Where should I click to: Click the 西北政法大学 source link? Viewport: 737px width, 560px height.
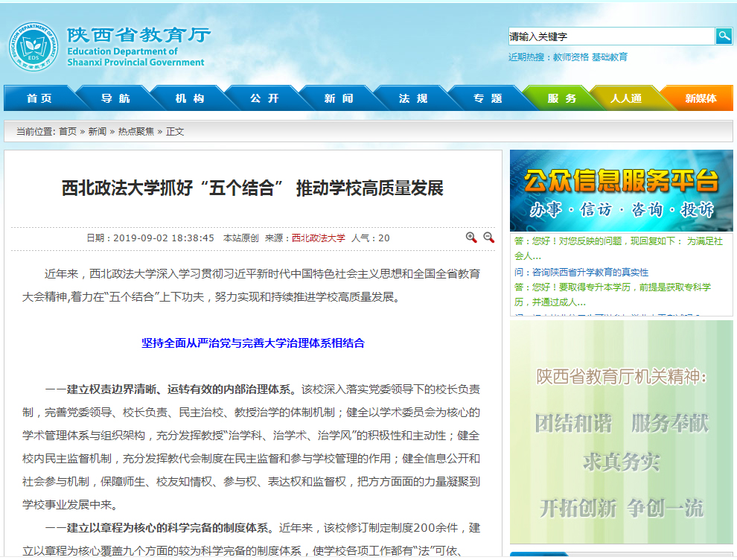pyautogui.click(x=319, y=238)
